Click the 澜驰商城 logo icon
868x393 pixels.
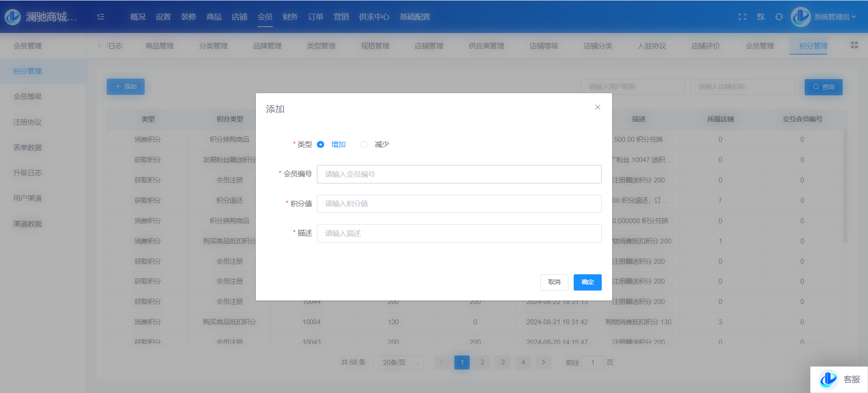pos(13,17)
